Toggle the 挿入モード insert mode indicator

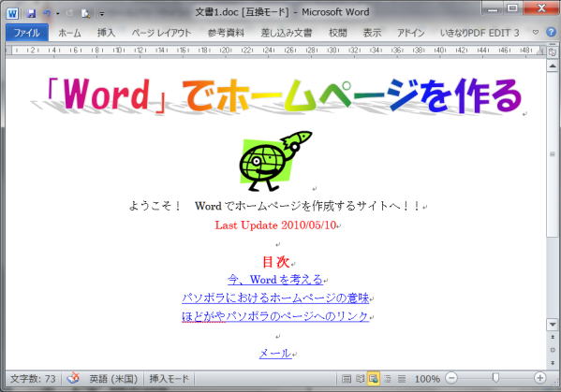tap(169, 379)
